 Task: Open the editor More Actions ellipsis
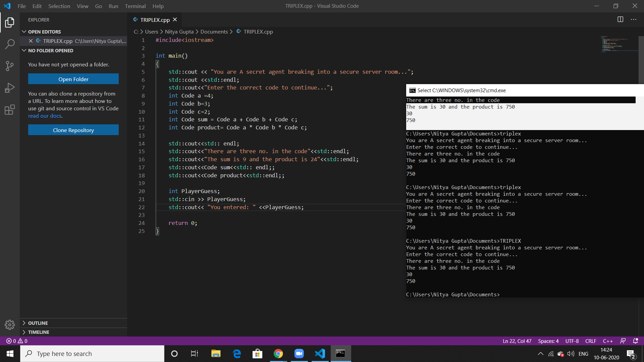click(633, 19)
